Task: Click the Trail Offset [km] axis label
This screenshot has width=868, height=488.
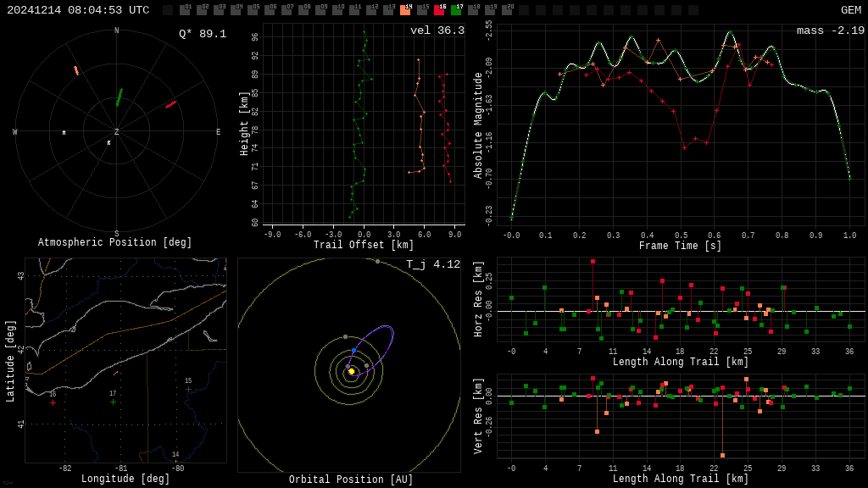Action: point(364,245)
